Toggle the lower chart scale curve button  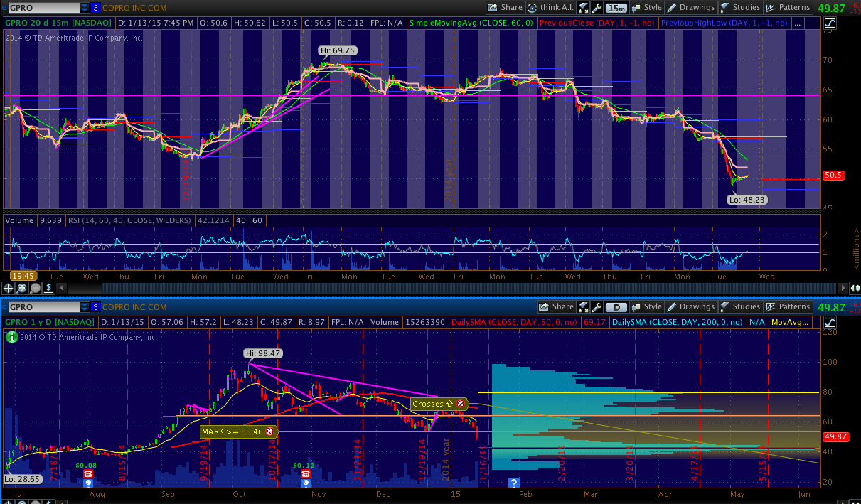point(830,322)
